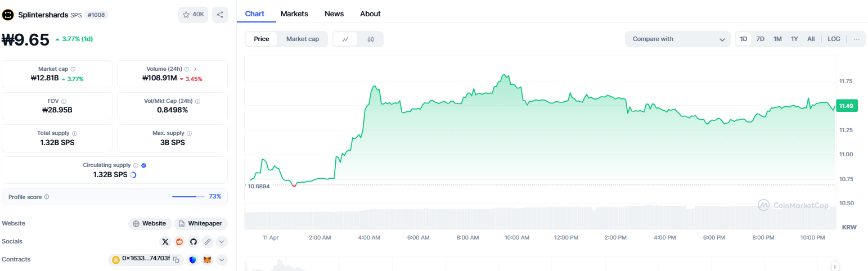The width and height of the screenshot is (868, 271).
Task: Set chart range to 1Y
Action: point(794,39)
